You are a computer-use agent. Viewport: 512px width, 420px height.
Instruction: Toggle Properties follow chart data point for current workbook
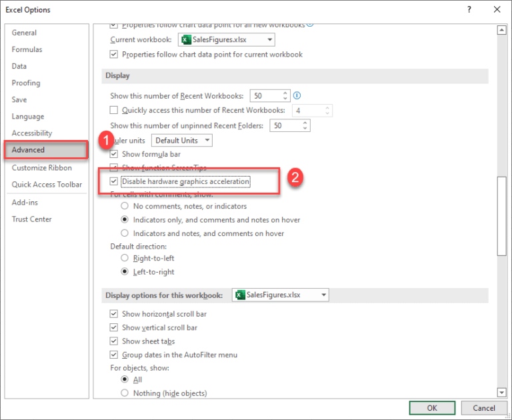coord(113,54)
